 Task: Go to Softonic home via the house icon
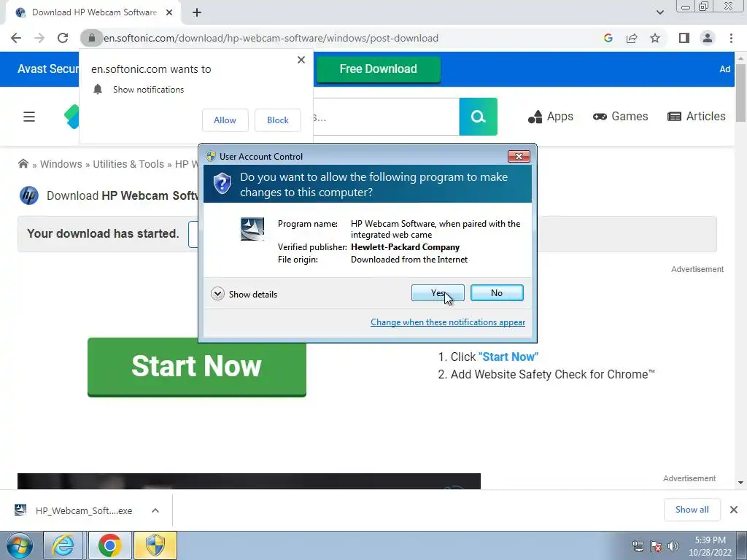23,164
